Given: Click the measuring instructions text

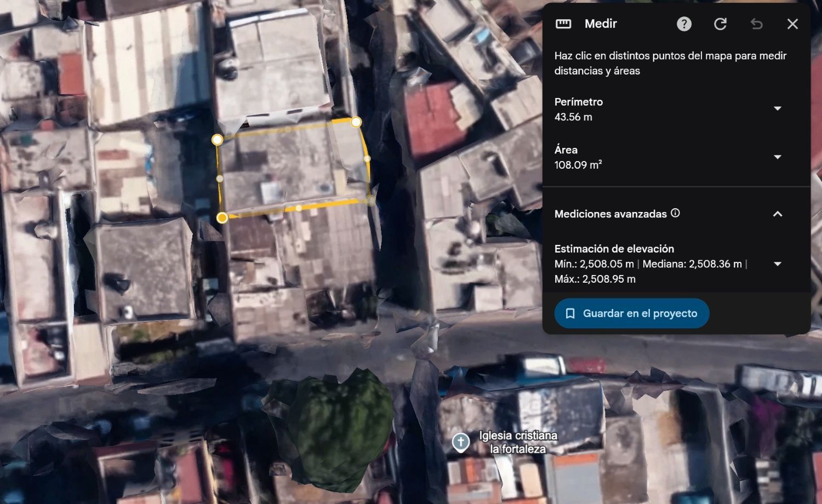Looking at the screenshot, I should click(670, 63).
